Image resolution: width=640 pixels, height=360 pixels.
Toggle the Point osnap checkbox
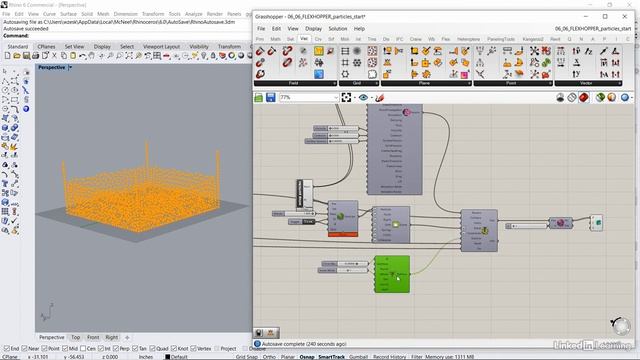click(44, 349)
